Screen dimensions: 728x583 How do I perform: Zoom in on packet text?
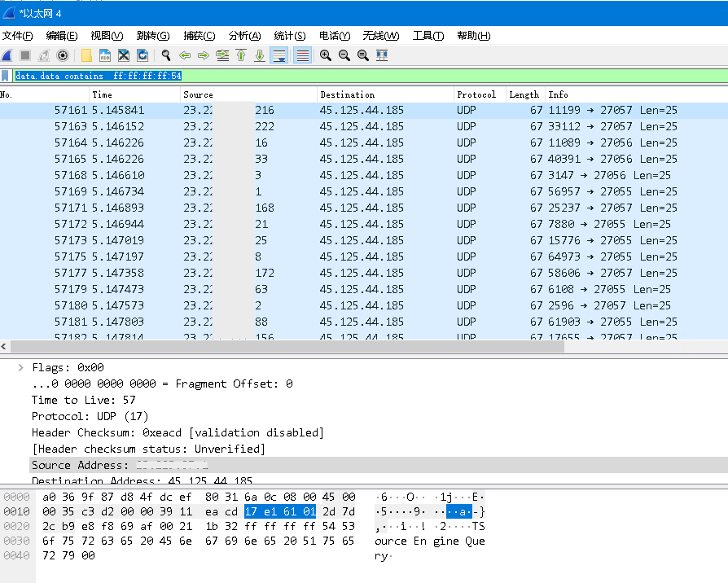(326, 55)
